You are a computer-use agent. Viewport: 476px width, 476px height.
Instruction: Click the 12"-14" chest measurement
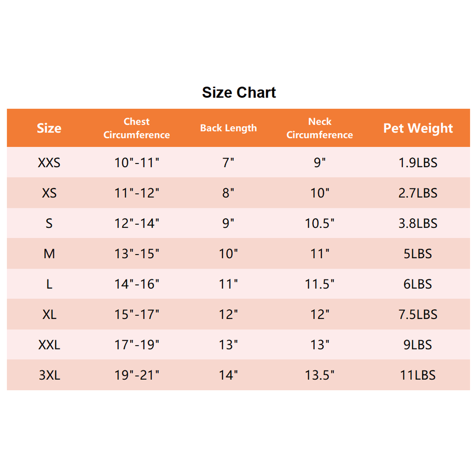point(137,223)
